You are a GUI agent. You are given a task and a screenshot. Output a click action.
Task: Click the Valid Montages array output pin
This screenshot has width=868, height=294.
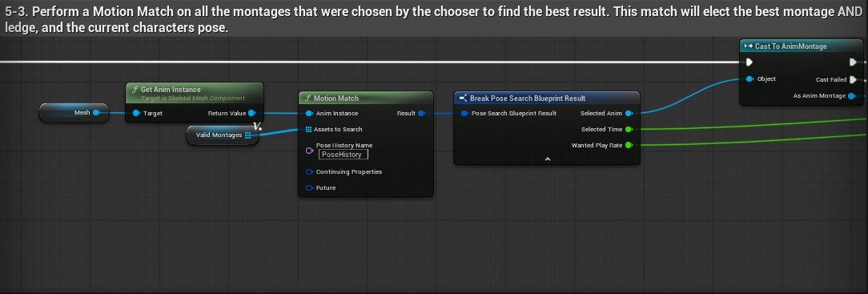click(x=247, y=135)
